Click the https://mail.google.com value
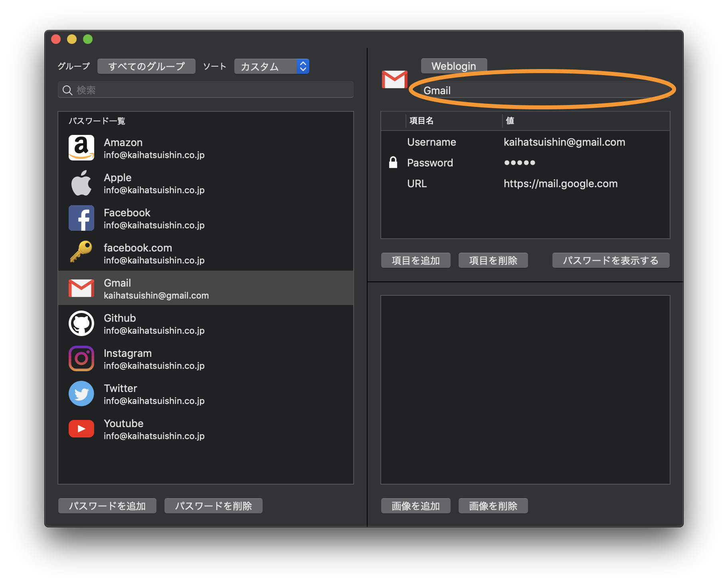728x586 pixels. click(x=560, y=184)
